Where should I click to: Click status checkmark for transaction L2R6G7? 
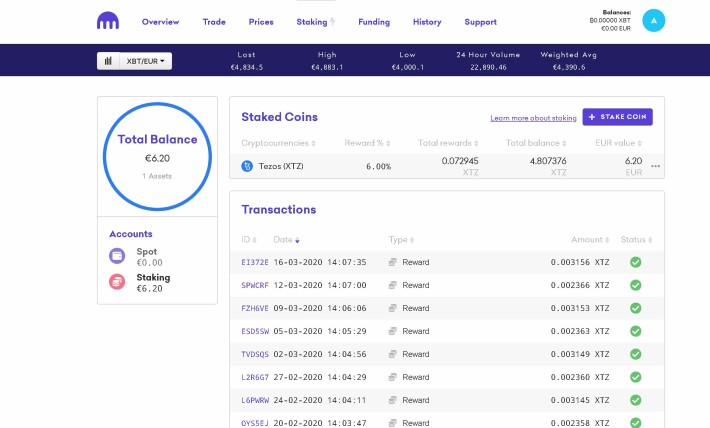pyautogui.click(x=636, y=377)
